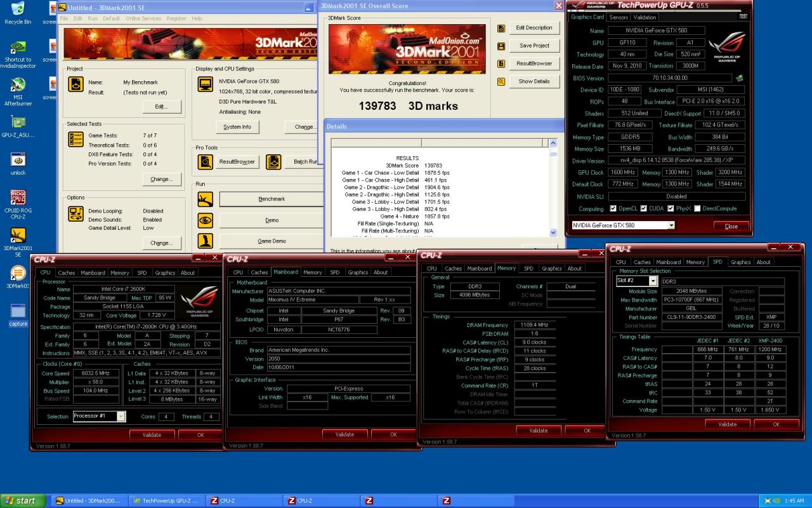Click the Game Demo button
This screenshot has height=508, width=812.
point(272,241)
